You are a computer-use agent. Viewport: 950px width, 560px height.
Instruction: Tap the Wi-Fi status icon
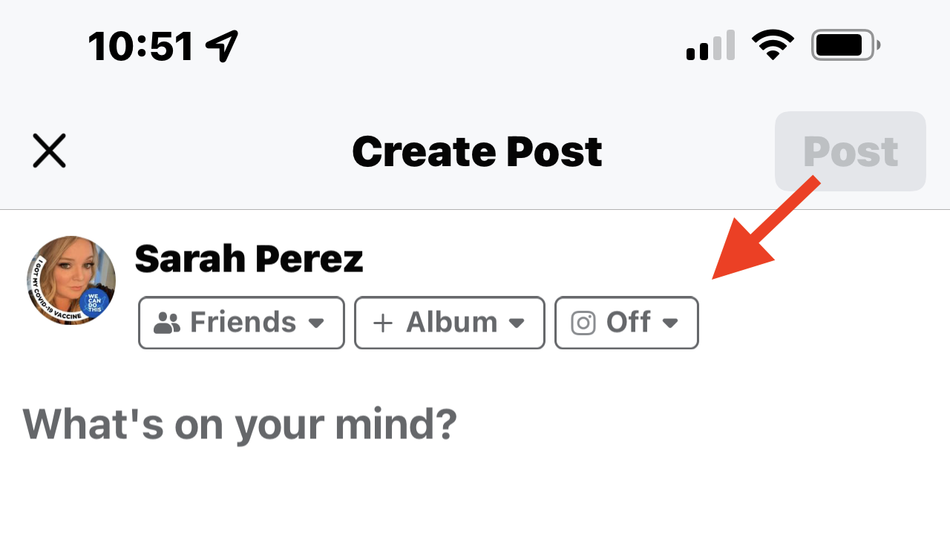(772, 45)
